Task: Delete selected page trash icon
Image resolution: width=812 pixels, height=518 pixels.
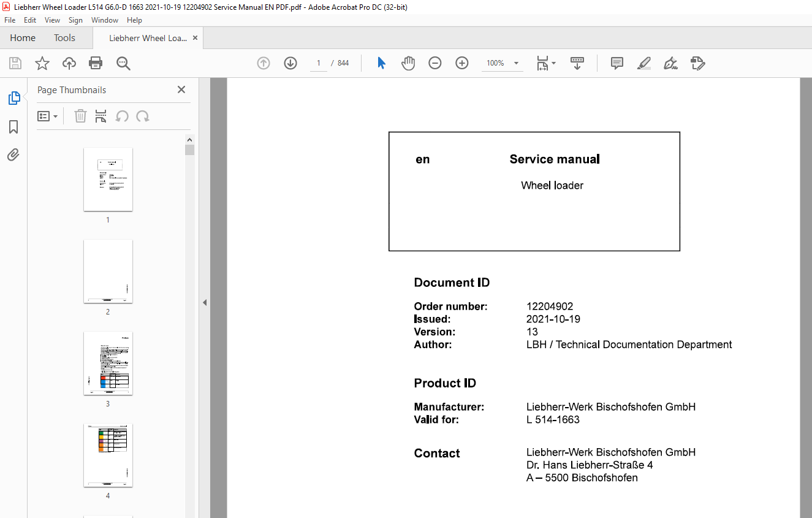Action: click(80, 116)
